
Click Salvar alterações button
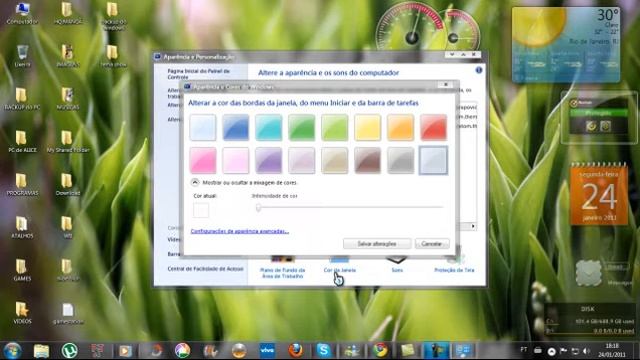pos(377,244)
